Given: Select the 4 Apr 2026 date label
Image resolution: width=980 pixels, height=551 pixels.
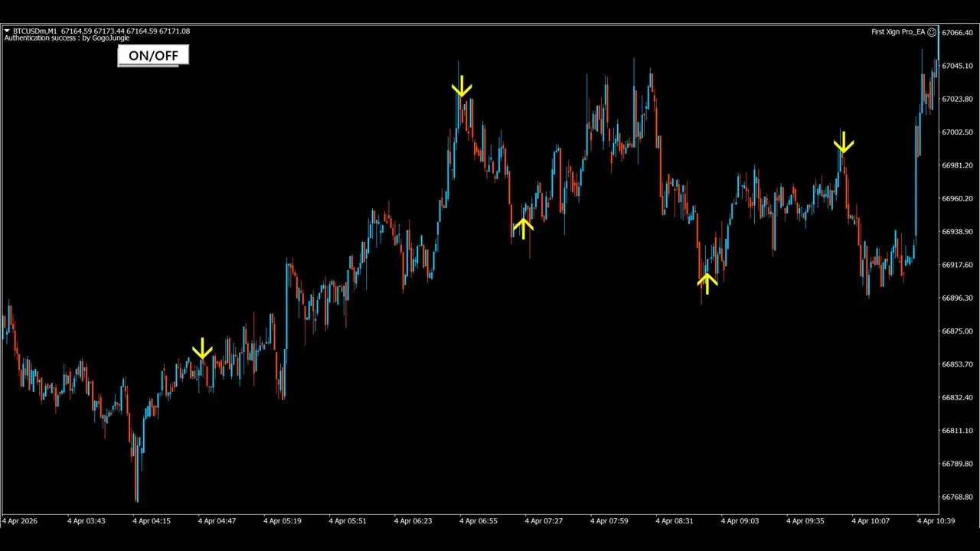Looking at the screenshot, I should [x=20, y=521].
